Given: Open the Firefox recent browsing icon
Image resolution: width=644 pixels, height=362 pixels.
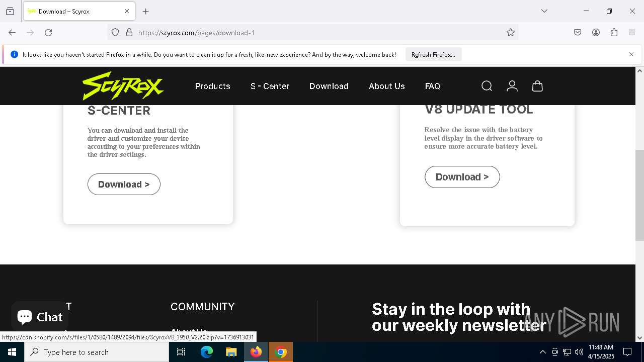Looking at the screenshot, I should point(10,11).
